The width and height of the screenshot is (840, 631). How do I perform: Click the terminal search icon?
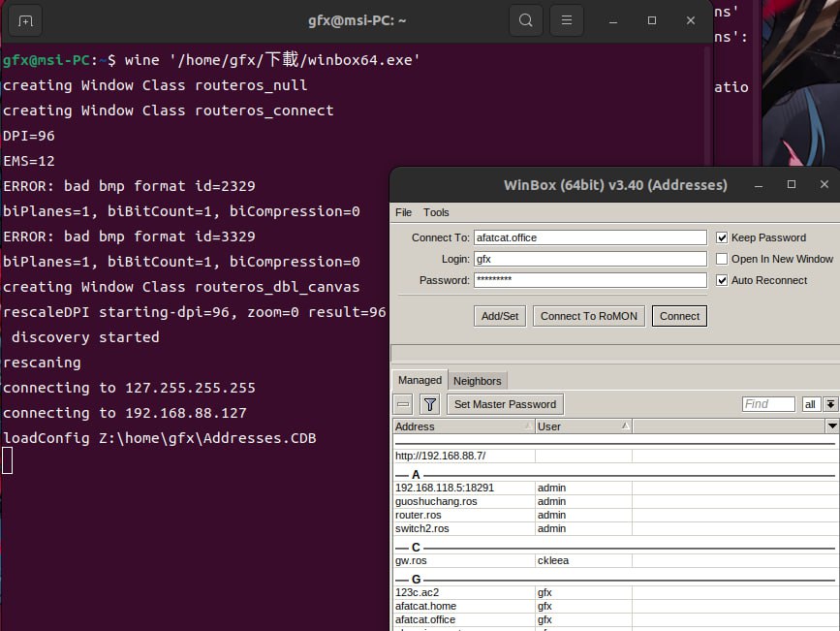click(525, 20)
